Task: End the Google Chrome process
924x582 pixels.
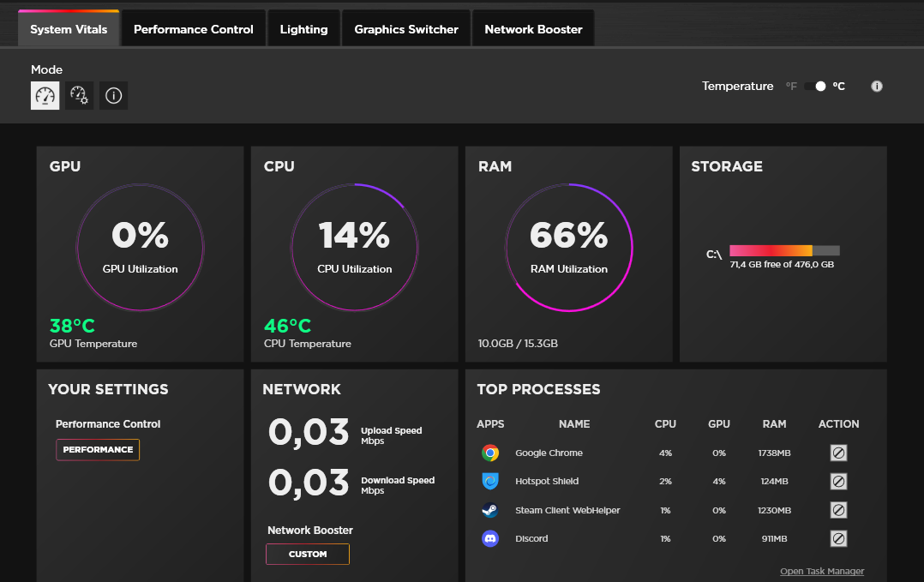Action: (x=838, y=453)
